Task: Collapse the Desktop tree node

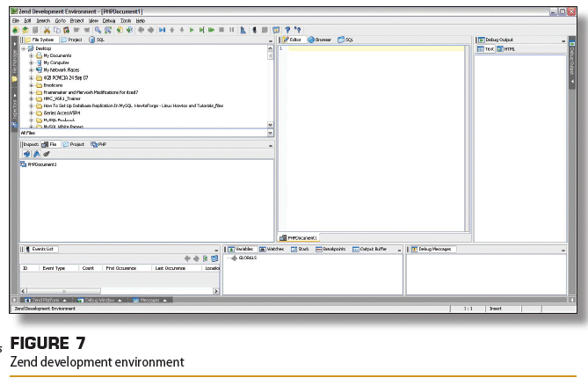Action: pos(24,48)
